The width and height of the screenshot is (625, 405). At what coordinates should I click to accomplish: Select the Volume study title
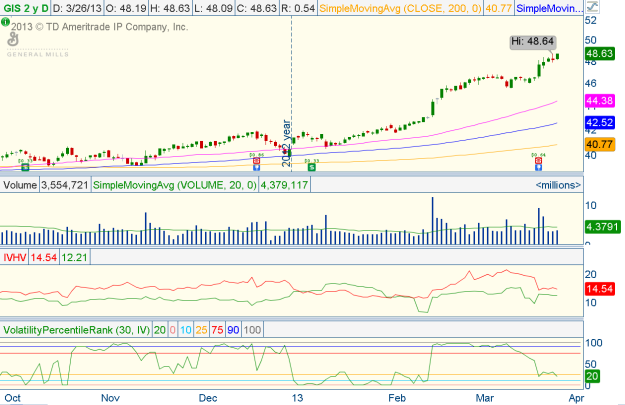pos(21,185)
